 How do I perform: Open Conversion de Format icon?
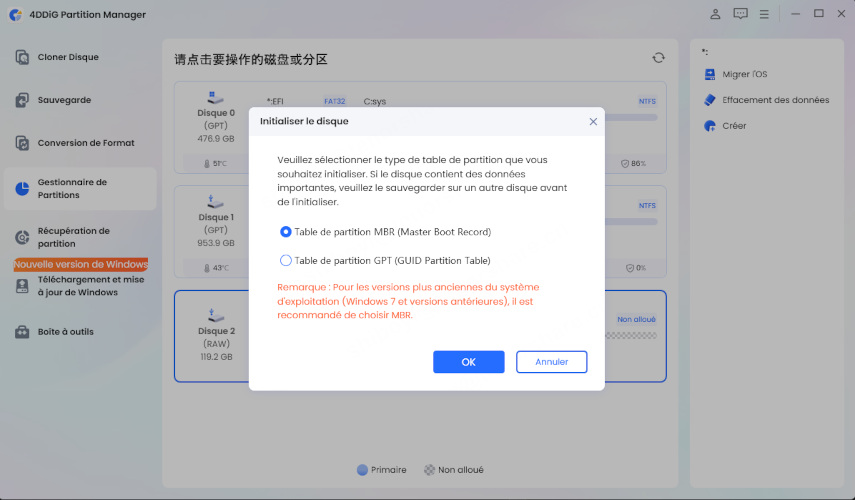click(x=22, y=143)
